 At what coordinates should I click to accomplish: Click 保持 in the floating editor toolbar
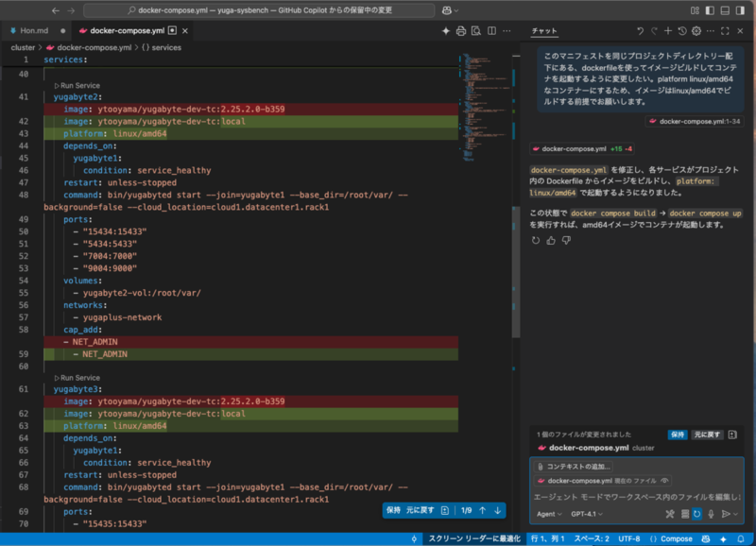pyautogui.click(x=393, y=510)
